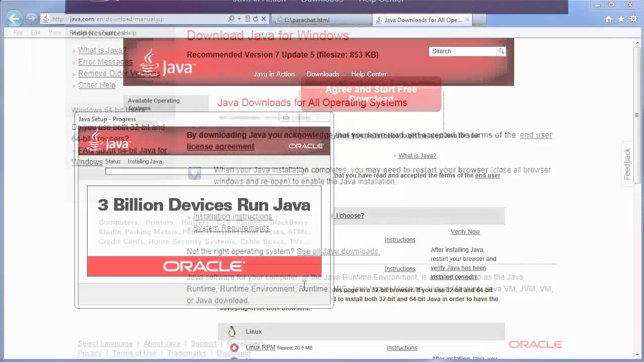Select the Java Downloads for All Ope... tab

click(x=423, y=20)
